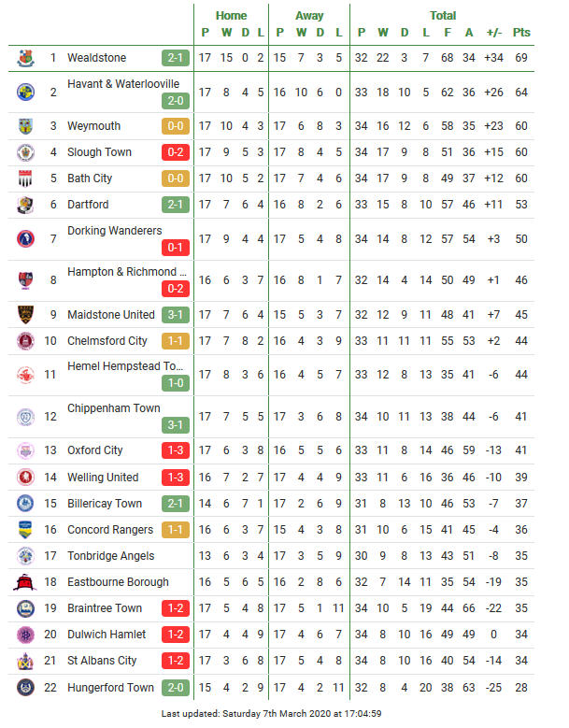This screenshot has width=569, height=728.
Task: Click the Bath City striped crest
Action: (25, 178)
